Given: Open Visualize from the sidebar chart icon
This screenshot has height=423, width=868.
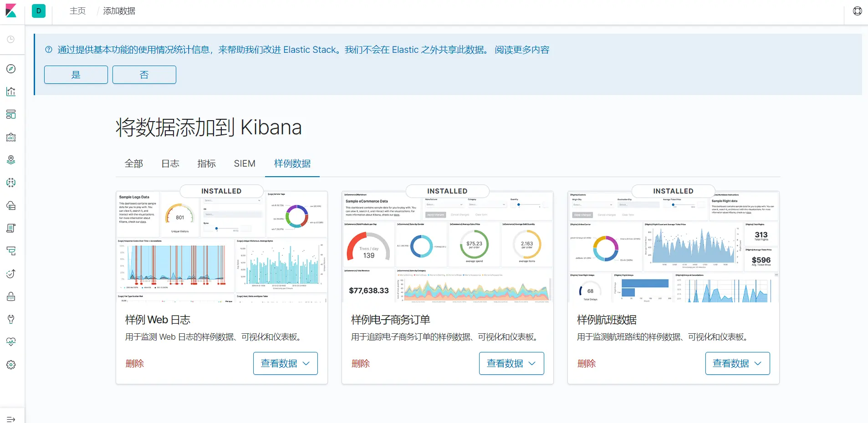Looking at the screenshot, I should click(11, 92).
